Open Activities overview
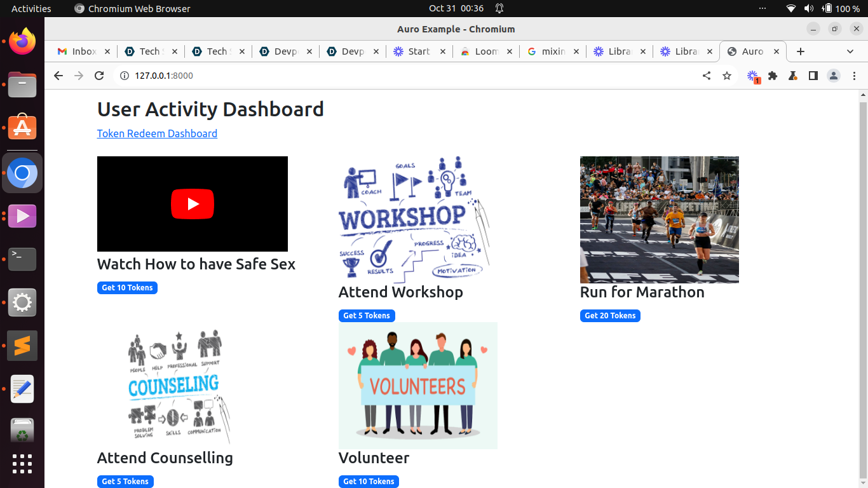 click(31, 8)
